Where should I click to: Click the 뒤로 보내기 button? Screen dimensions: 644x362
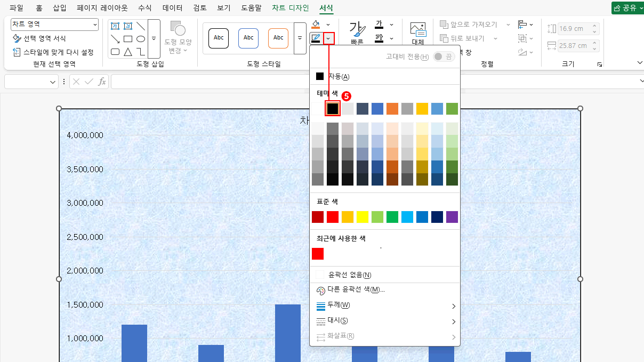[x=463, y=38]
